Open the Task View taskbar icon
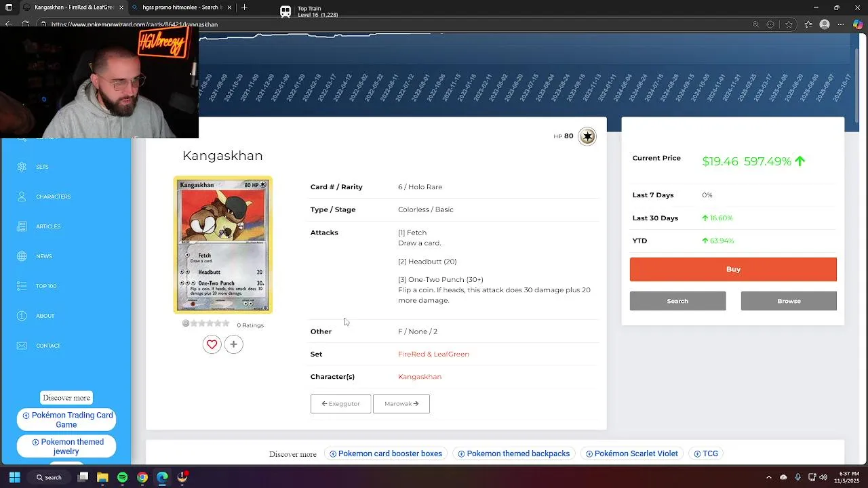This screenshot has width=868, height=488. pos(83,477)
